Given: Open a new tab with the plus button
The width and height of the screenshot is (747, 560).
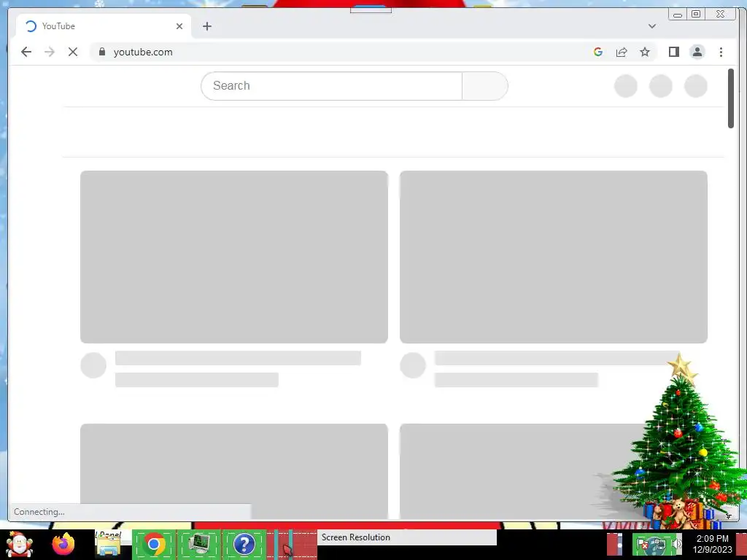Looking at the screenshot, I should pos(206,26).
